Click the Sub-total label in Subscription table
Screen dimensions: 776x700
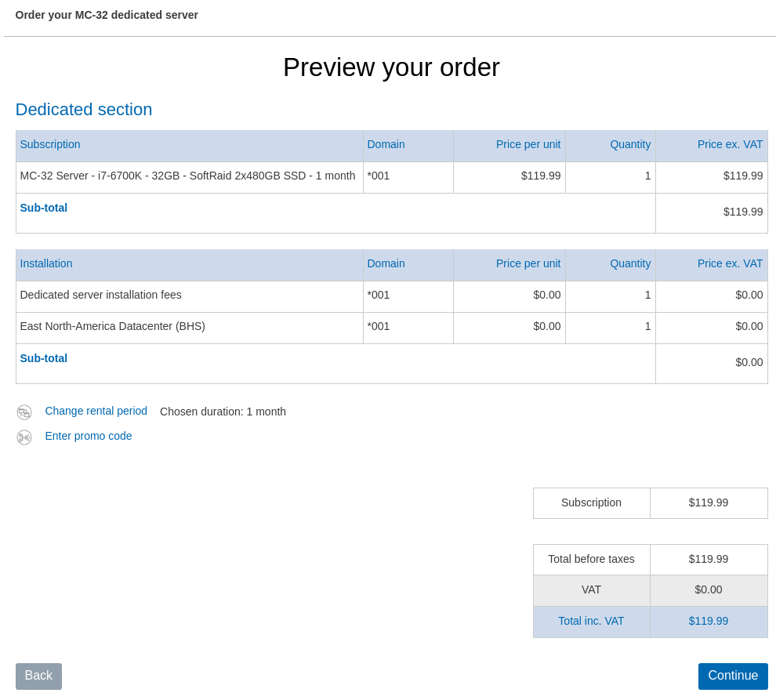pos(44,208)
